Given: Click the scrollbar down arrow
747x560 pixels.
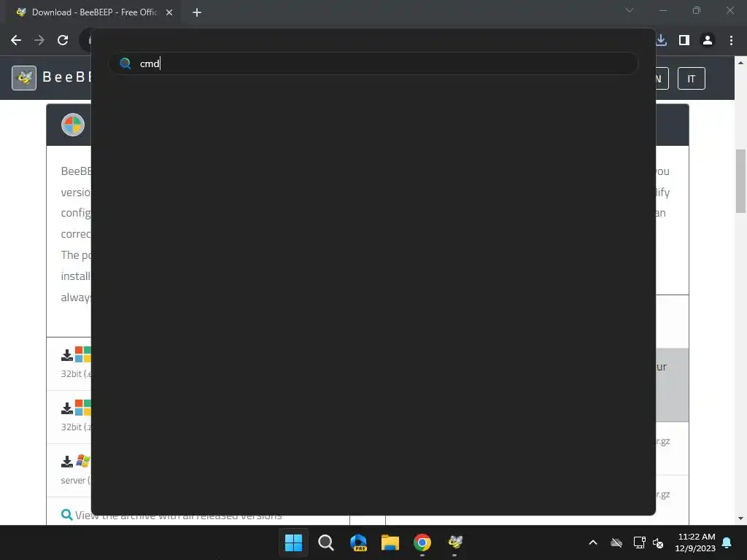Looking at the screenshot, I should click(x=741, y=518).
